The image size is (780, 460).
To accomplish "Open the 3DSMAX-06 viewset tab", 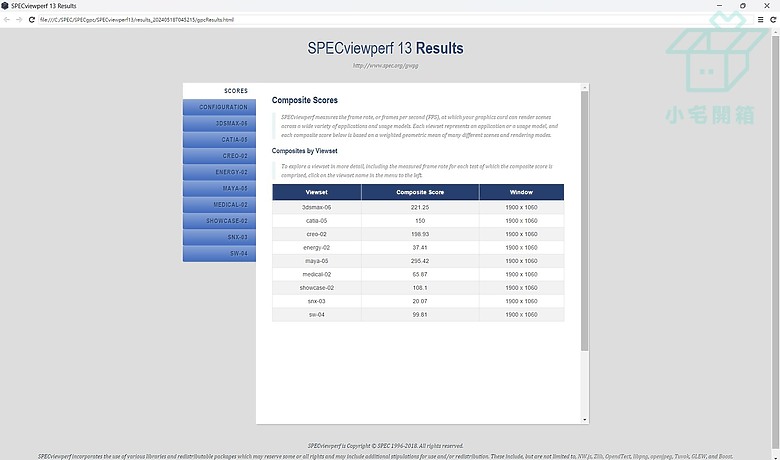I will tap(219, 123).
